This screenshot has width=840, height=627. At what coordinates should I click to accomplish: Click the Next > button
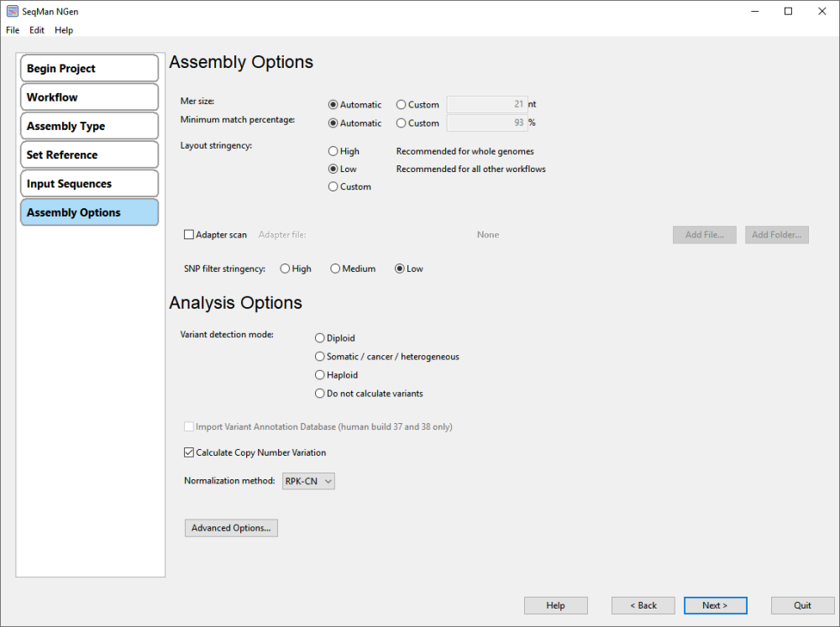[715, 605]
